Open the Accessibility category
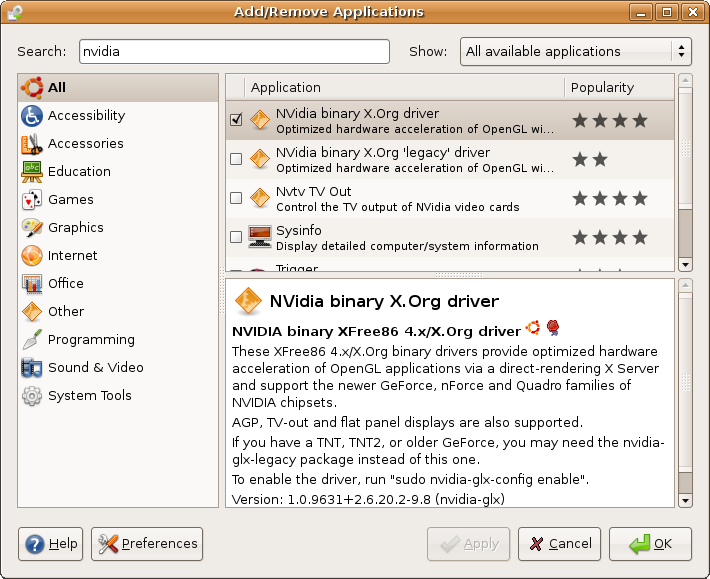The height and width of the screenshot is (579, 710). (118, 115)
